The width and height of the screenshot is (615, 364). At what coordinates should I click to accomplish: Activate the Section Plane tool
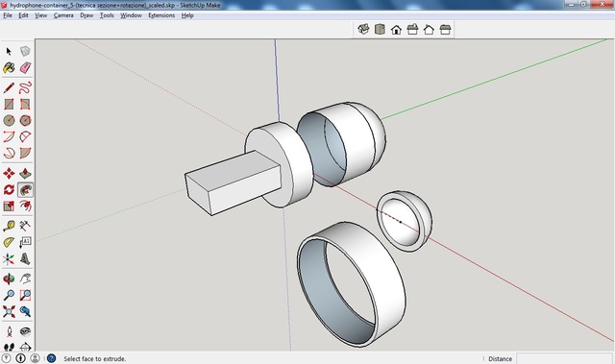tap(25, 347)
